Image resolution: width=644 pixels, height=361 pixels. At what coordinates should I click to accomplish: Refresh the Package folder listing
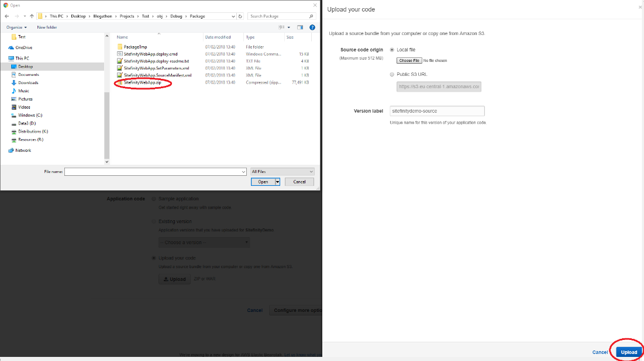point(240,16)
